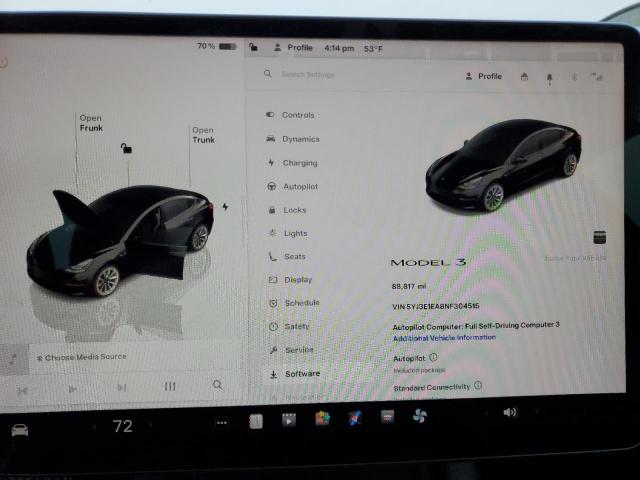Viewport: 640px width, 480px height.
Task: Tap the media play button
Action: click(x=72, y=389)
